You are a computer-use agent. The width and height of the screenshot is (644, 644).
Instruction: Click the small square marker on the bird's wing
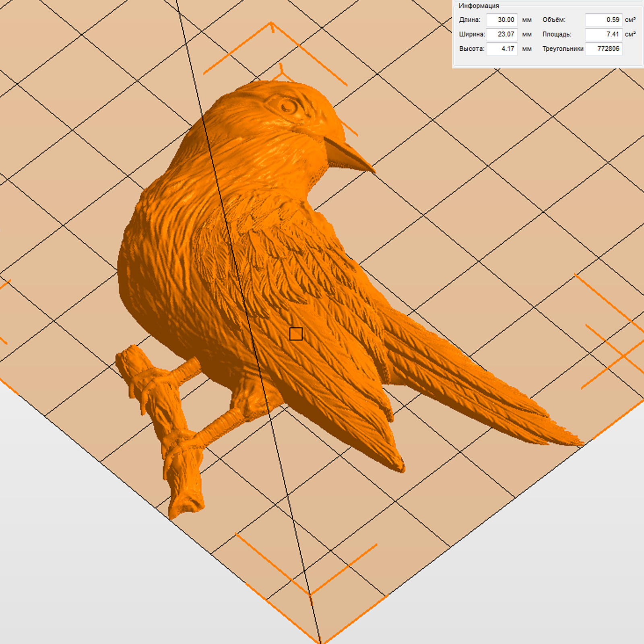296,334
